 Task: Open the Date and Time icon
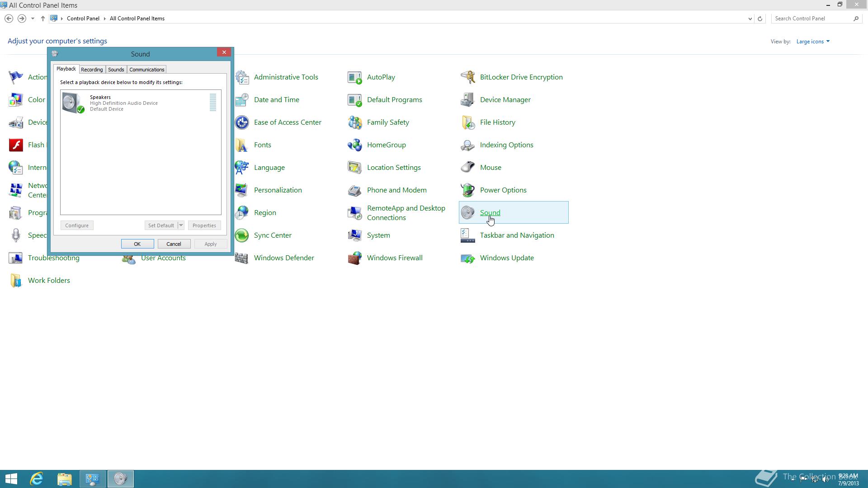coord(242,100)
